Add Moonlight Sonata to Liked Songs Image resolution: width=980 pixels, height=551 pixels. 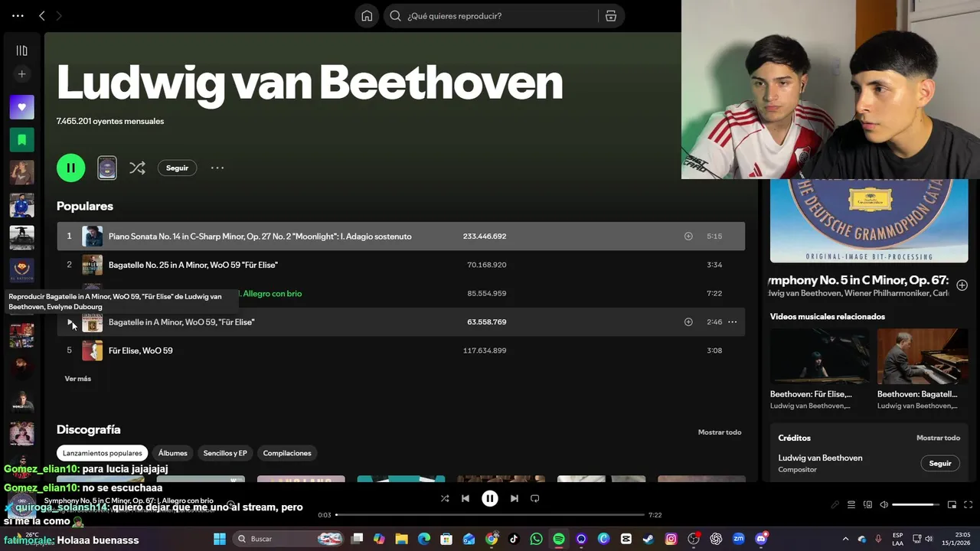tap(688, 236)
